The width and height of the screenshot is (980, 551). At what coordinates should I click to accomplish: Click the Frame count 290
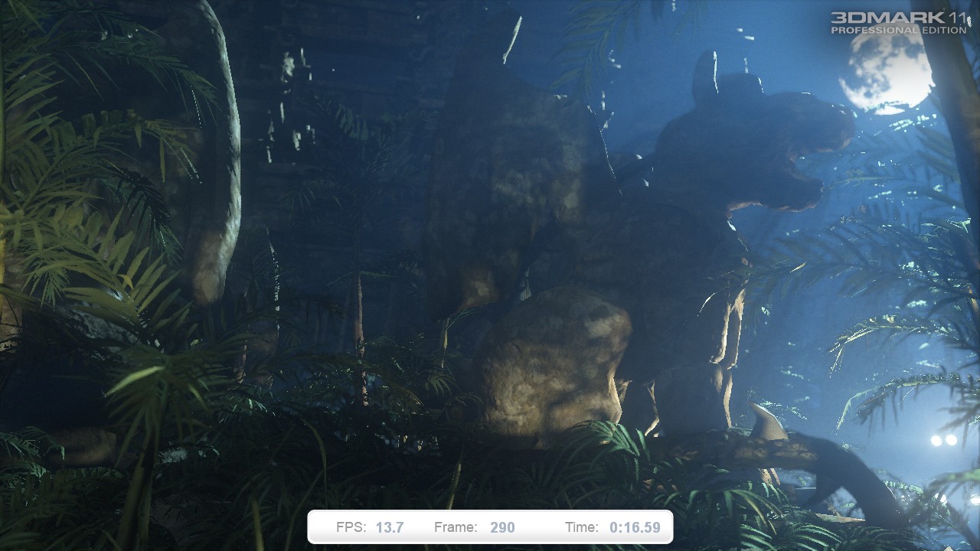pos(502,527)
